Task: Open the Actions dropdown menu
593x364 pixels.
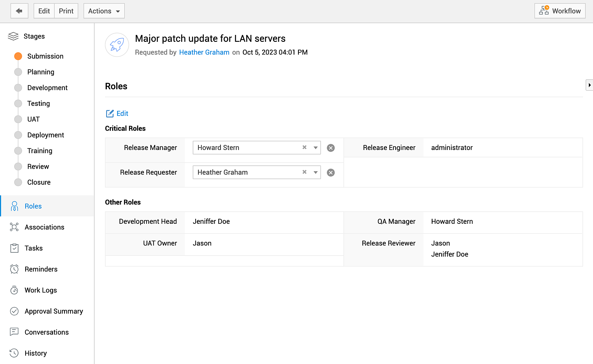Action: 104,11
